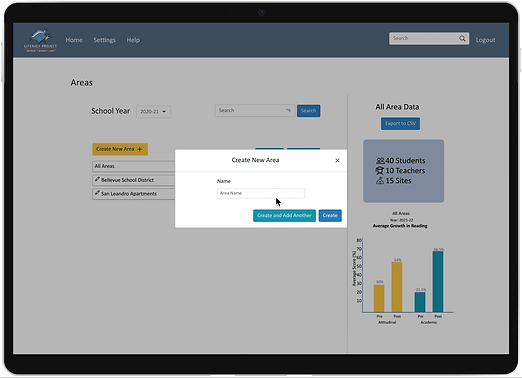Click the Export to CSV button
The height and width of the screenshot is (378, 522).
(400, 124)
